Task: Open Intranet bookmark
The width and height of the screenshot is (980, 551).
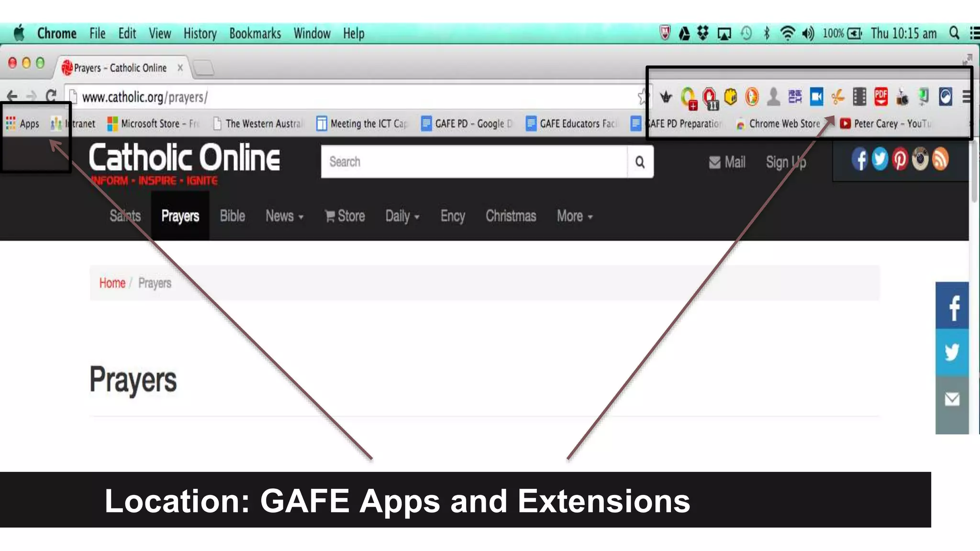Action: 73,124
